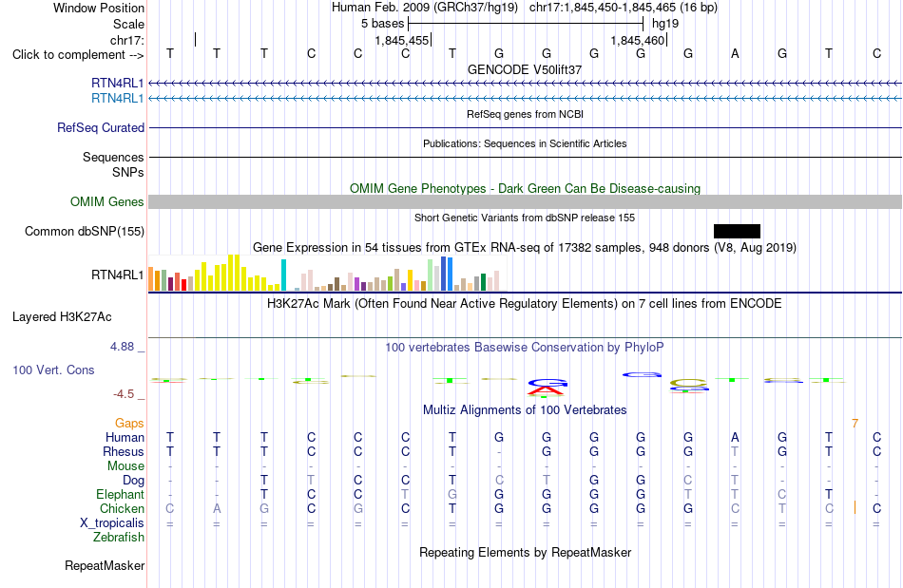
Task: Click the 1,845,460 coordinate marker
Action: 638,40
